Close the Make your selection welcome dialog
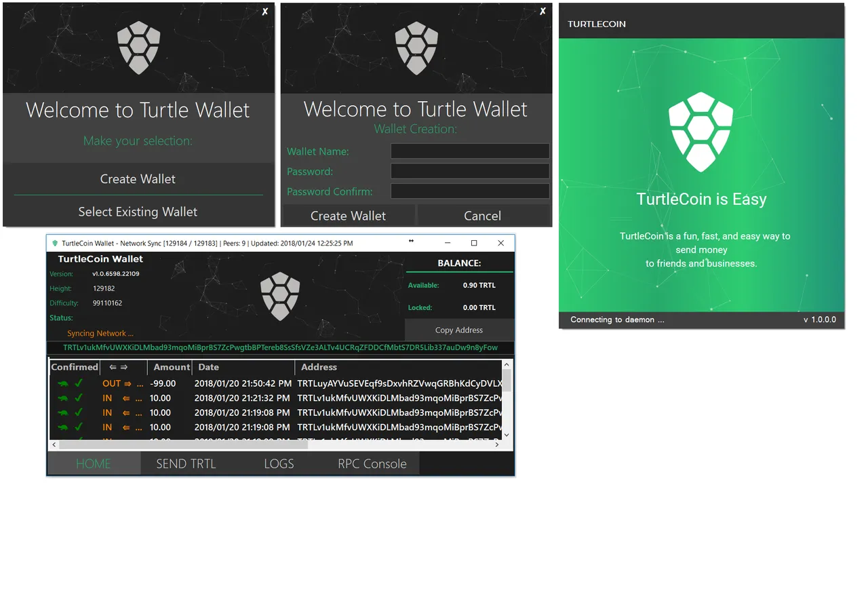 coord(265,12)
